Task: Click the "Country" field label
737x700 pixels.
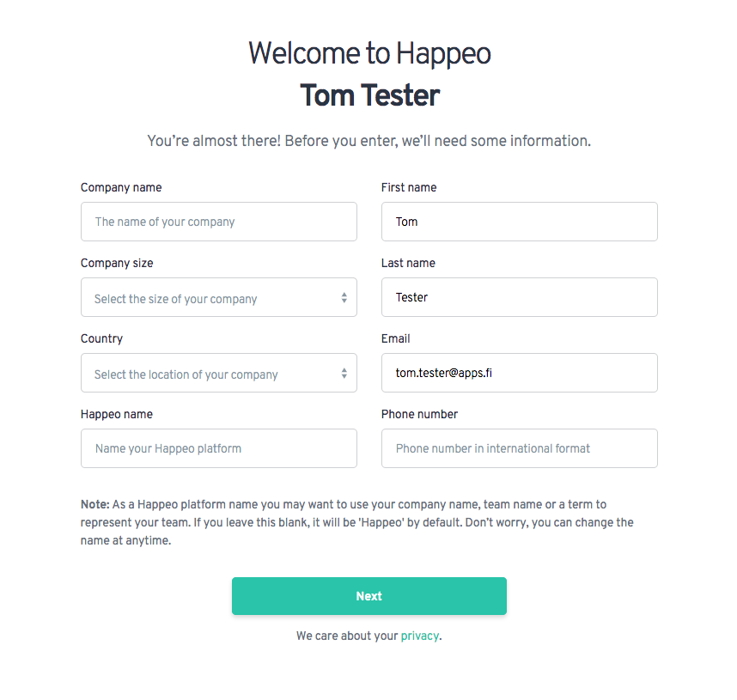Action: pos(101,338)
